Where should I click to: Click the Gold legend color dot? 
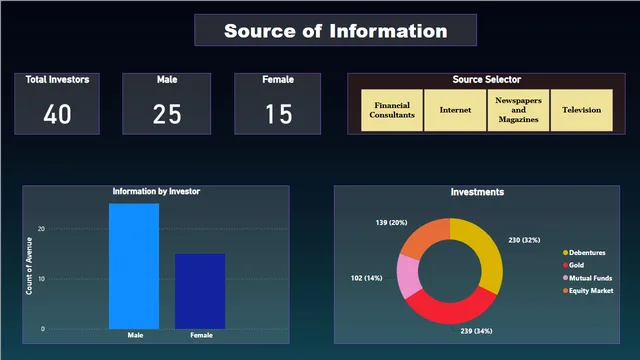point(565,265)
